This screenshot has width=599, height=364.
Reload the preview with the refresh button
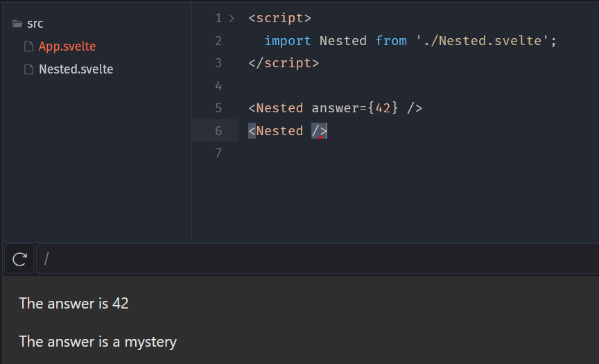point(19,259)
